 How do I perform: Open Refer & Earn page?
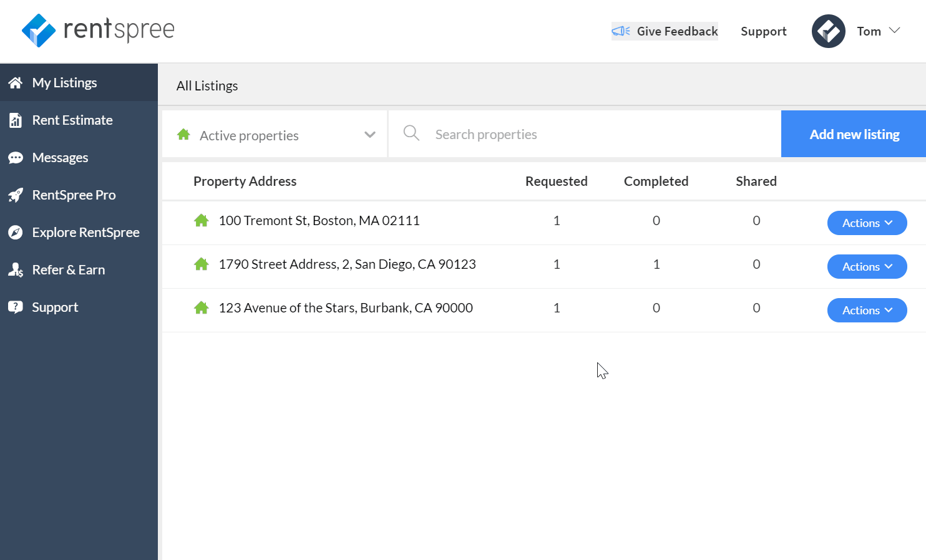79,269
